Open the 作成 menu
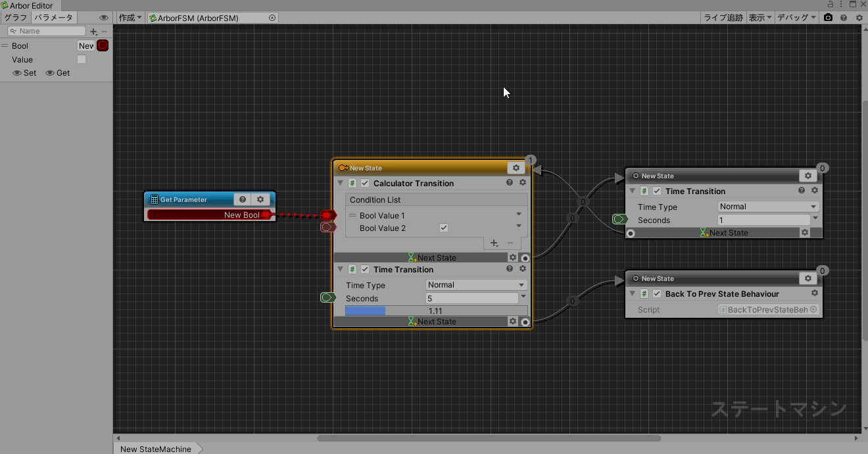Screen dimensions: 868x454 point(130,18)
